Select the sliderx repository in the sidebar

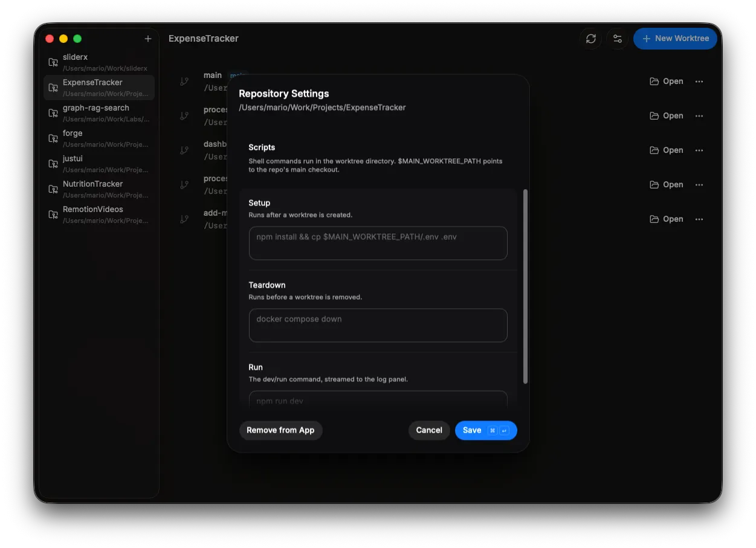click(x=99, y=62)
